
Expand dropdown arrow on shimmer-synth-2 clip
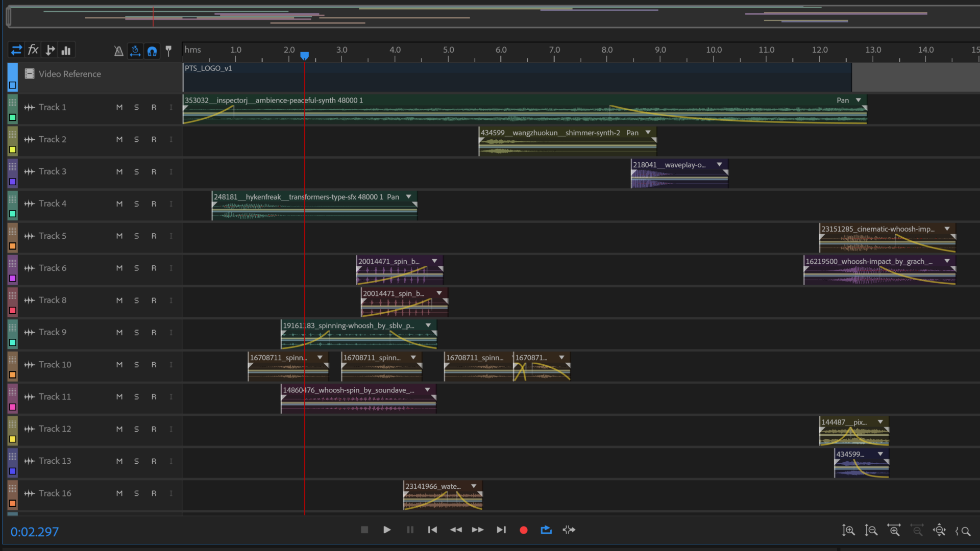pos(648,133)
